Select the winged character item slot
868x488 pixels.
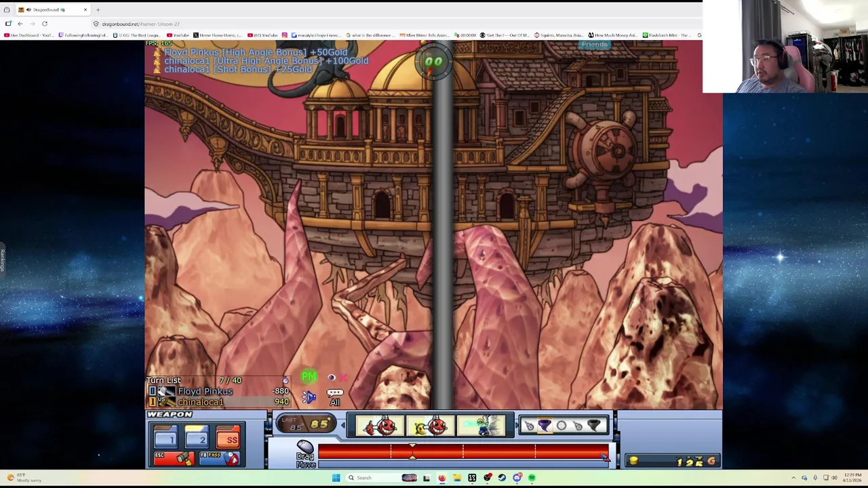coord(481,426)
